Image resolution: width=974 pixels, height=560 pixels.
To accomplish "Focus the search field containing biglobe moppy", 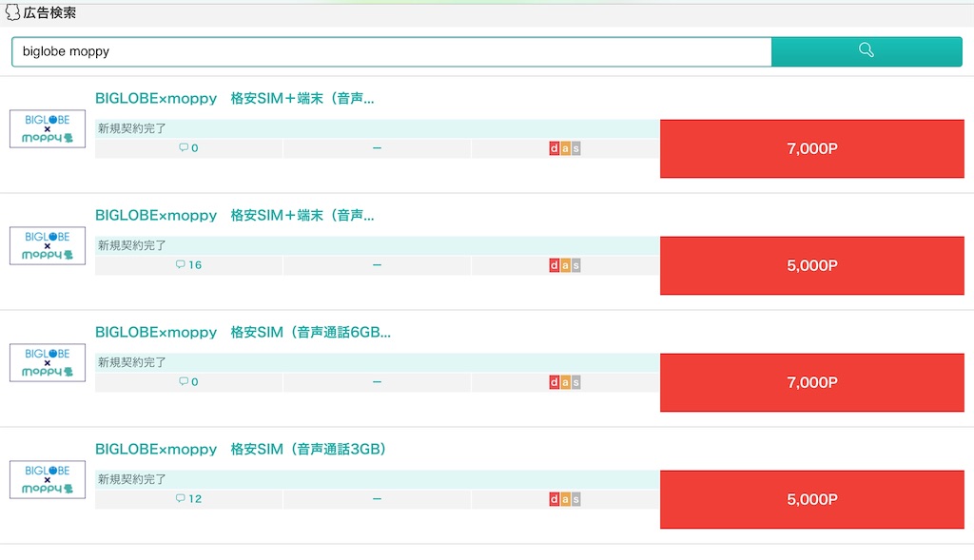I will click(x=391, y=51).
